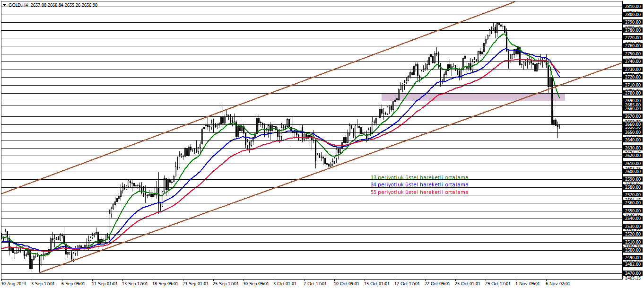The width and height of the screenshot is (644, 289).
Task: Click the 2630.00 price level label
Action: tap(633, 148)
